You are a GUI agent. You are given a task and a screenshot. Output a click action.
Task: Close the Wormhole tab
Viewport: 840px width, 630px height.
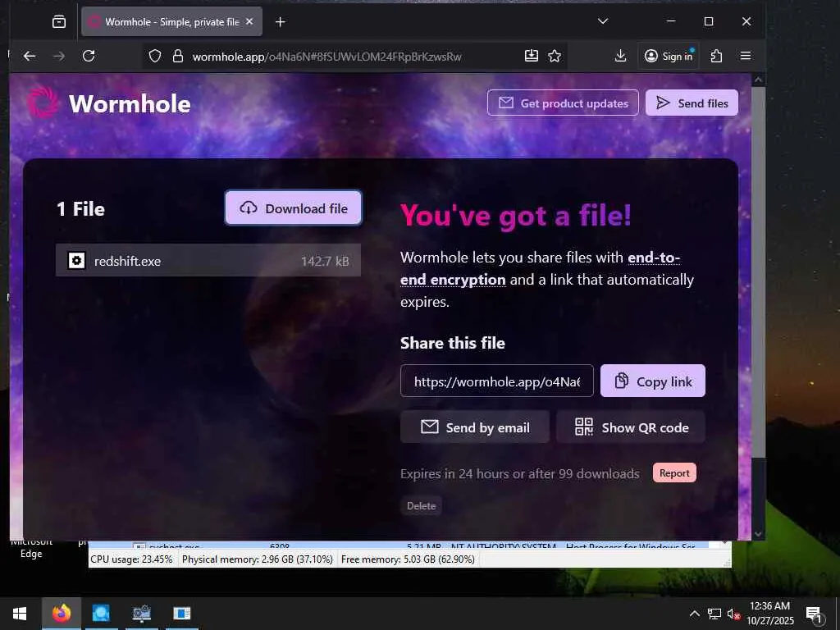tap(249, 21)
